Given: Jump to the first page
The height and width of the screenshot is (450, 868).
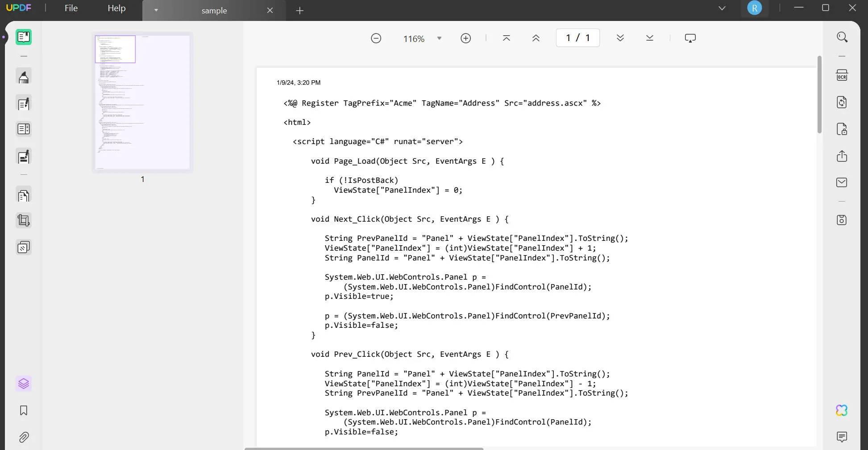Looking at the screenshot, I should [507, 38].
